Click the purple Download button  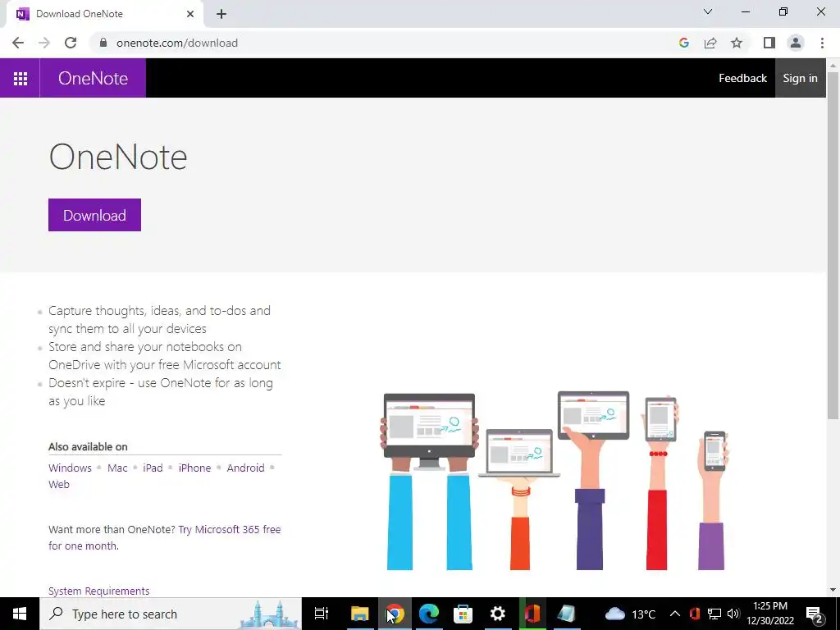click(x=94, y=215)
